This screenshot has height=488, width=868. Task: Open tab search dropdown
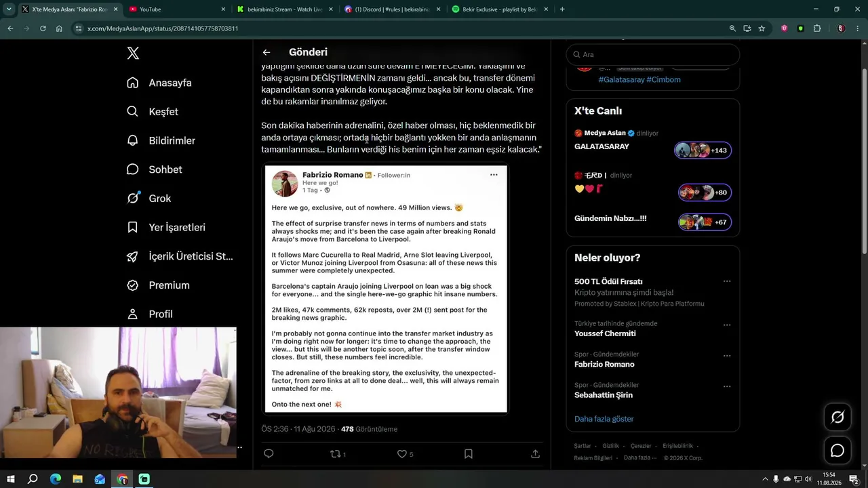(x=9, y=9)
